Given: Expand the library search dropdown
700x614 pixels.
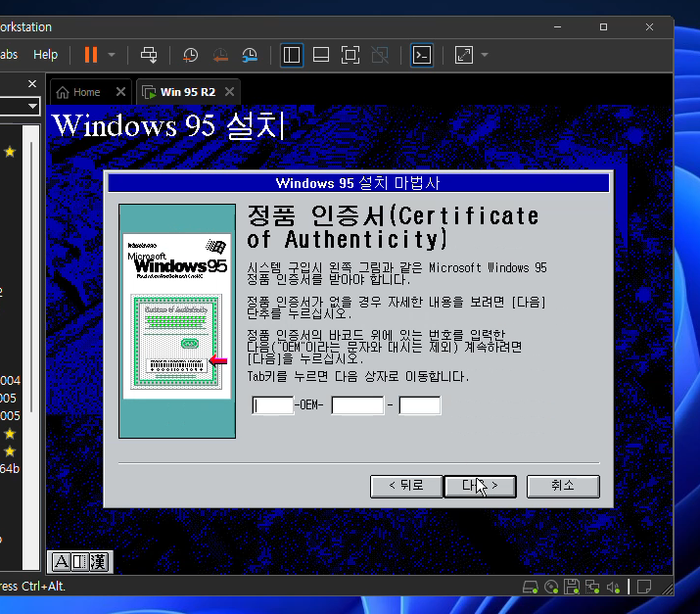Looking at the screenshot, I should point(32,107).
